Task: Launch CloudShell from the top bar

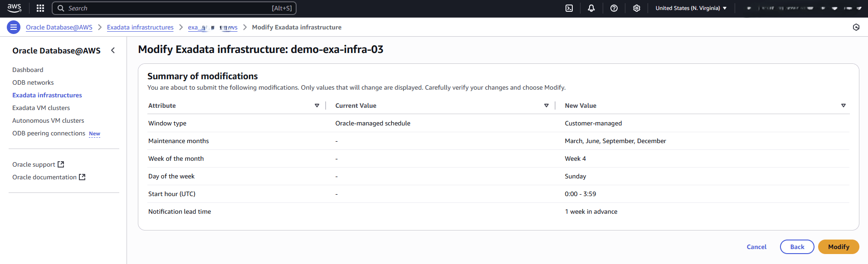Action: point(569,8)
